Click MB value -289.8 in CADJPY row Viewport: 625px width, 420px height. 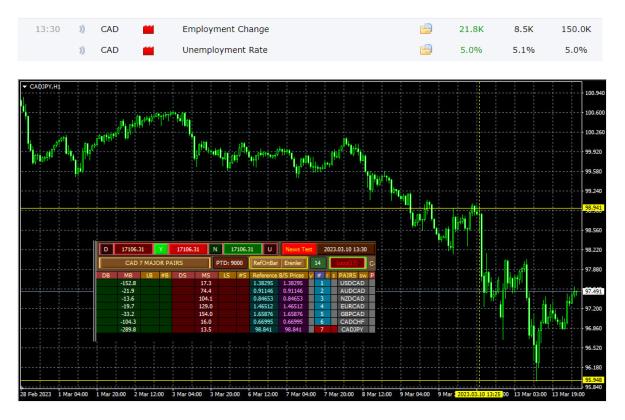coord(128,330)
